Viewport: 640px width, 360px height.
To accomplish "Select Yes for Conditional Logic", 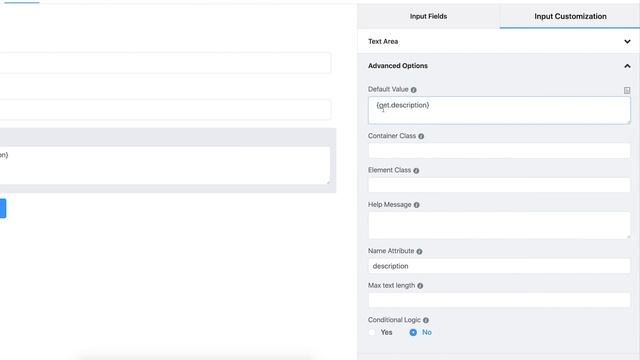I will coord(372,332).
